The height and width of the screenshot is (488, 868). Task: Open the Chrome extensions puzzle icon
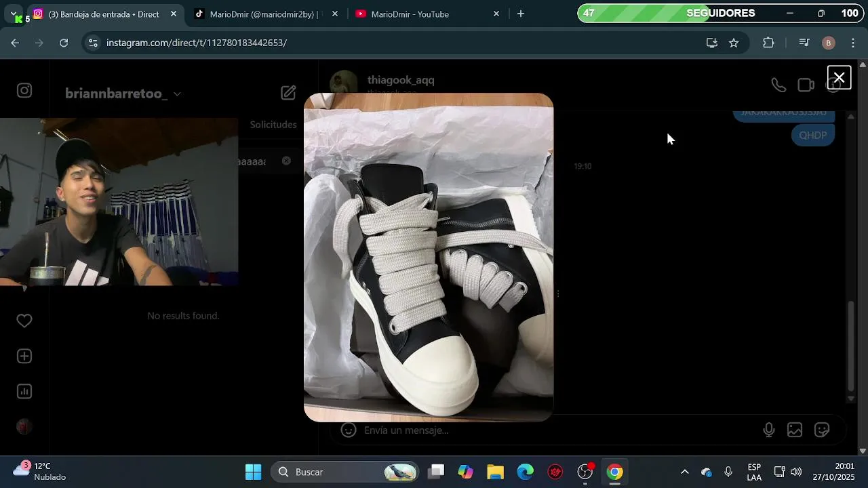[x=768, y=43]
